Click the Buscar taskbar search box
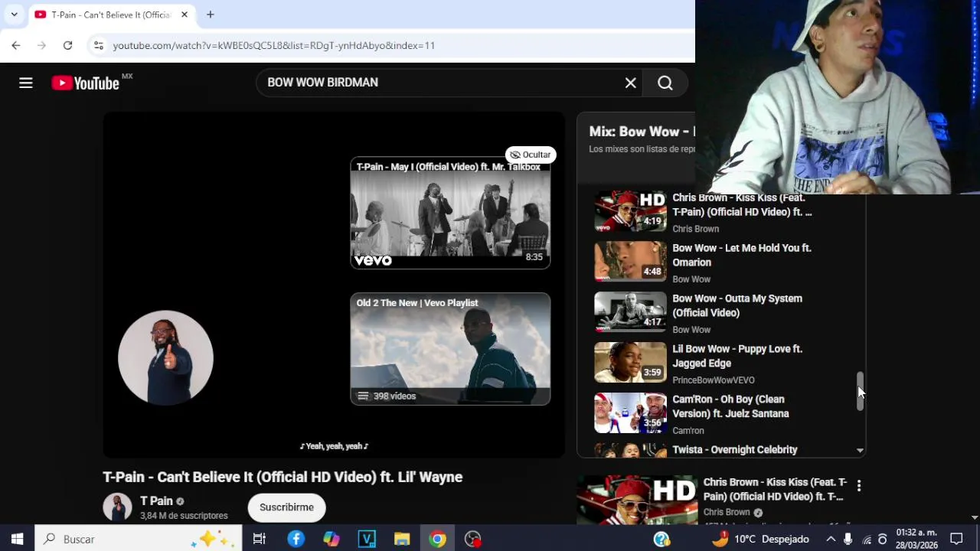980x551 pixels. coord(139,539)
